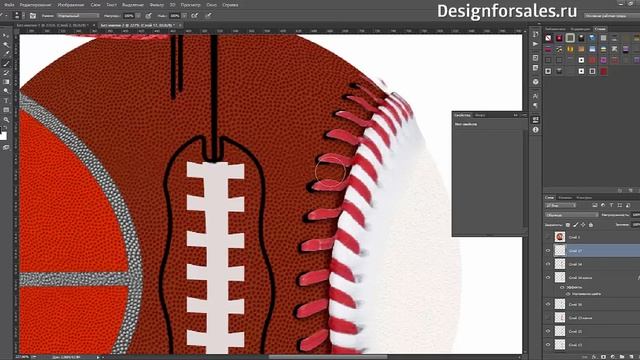Open the Окно menu

pos(211,5)
